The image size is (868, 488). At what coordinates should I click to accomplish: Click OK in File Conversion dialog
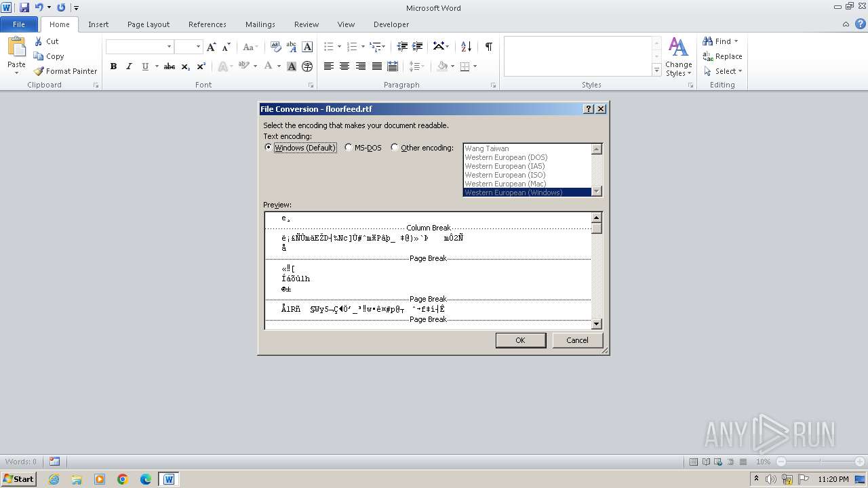click(520, 340)
